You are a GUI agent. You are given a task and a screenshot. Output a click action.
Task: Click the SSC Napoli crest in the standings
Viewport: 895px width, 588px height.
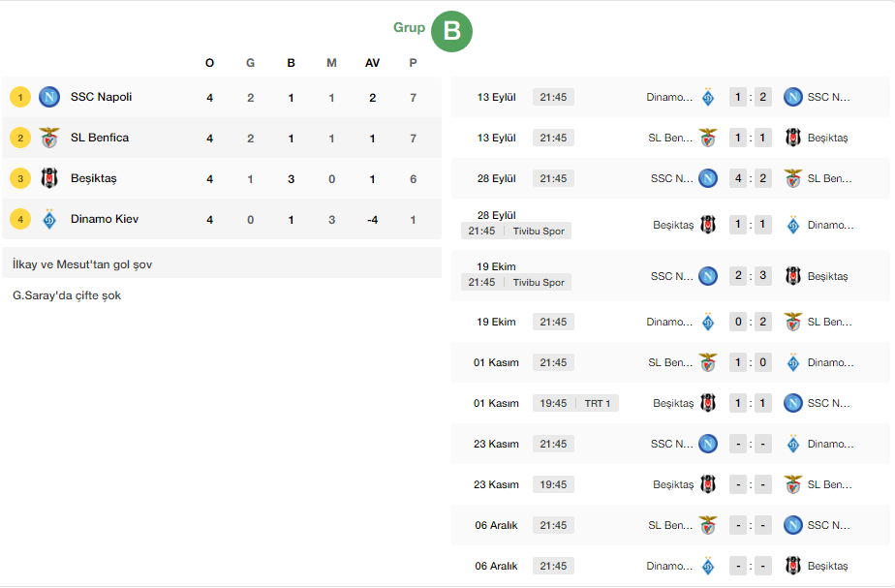coord(49,97)
